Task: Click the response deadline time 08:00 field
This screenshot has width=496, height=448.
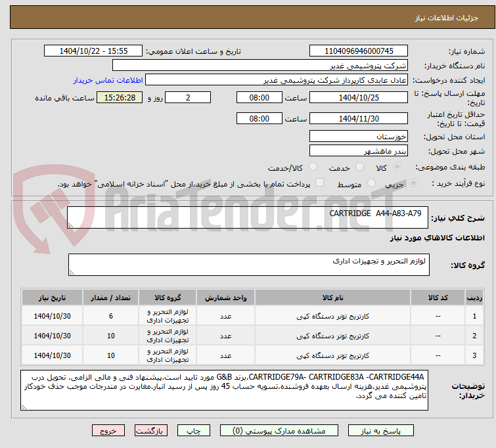Action: (x=259, y=97)
